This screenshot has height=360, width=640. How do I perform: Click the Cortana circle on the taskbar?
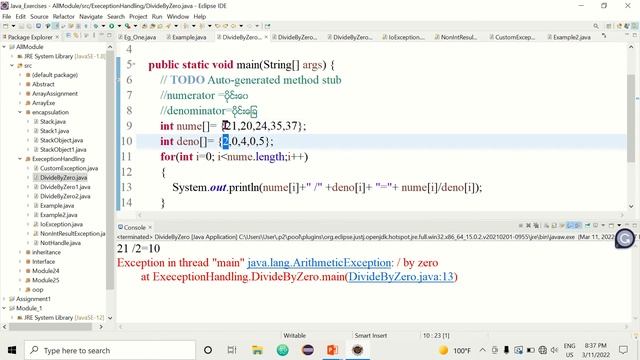point(208,350)
